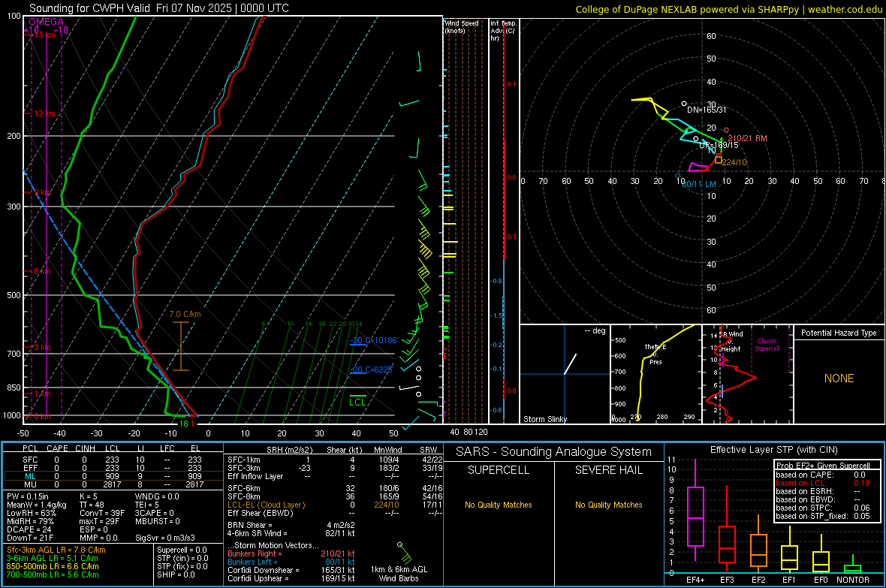Image resolution: width=886 pixels, height=588 pixels.
Task: Select the LCL-EL (Cloud Layer) row
Action: [335, 505]
